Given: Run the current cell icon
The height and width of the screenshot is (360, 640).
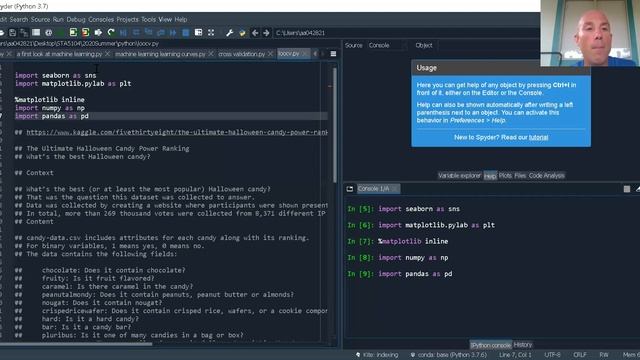Looking at the screenshot, I should (x=73, y=33).
